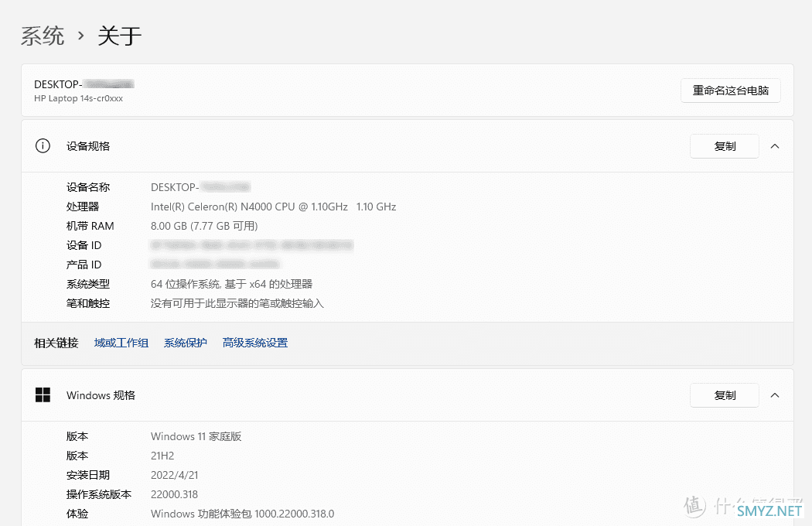The width and height of the screenshot is (812, 526).
Task: Click the DESKTOP- value in the 设备名称 row
Action: coord(201,187)
